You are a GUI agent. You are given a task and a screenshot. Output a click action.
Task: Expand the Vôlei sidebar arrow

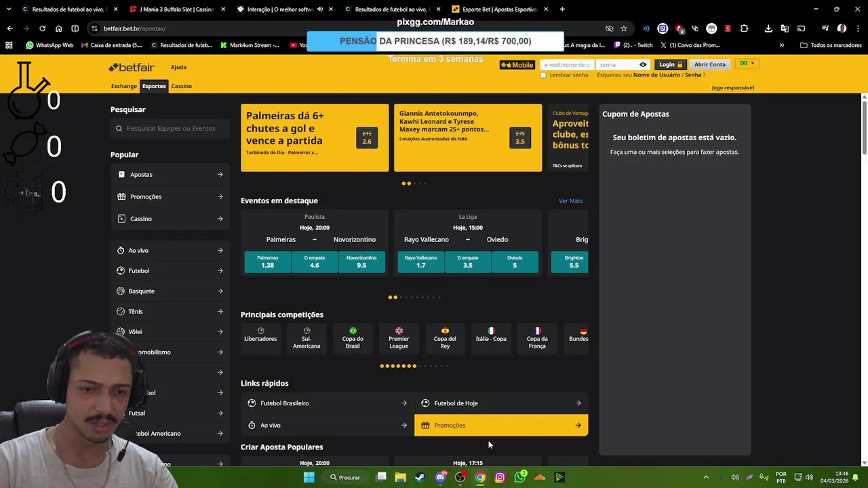[x=220, y=332]
